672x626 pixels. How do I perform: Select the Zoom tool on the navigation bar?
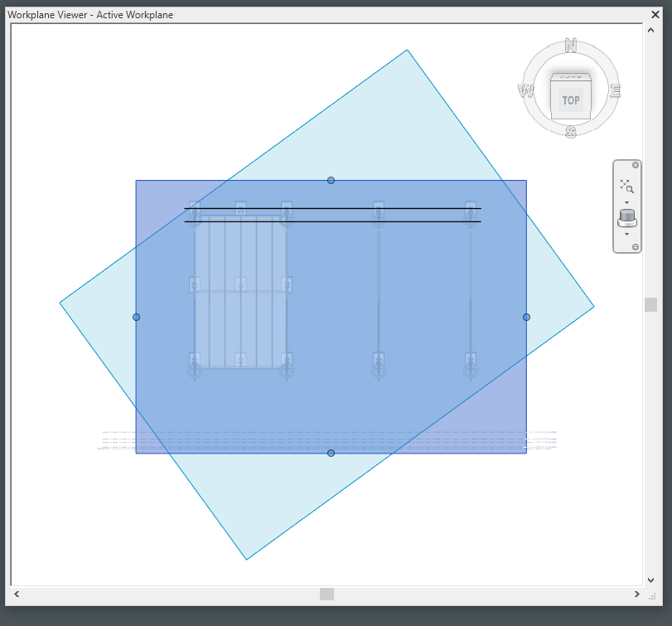tap(627, 185)
